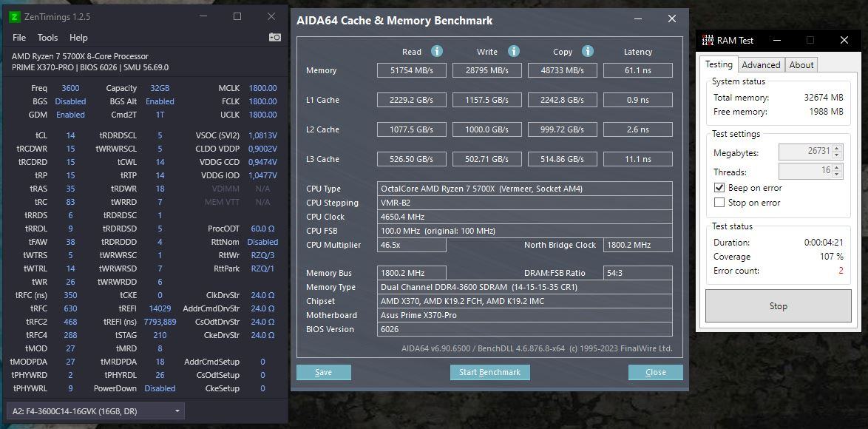Screen dimensions: 868x429
Task: Click the VSOC (SVI2) 1,0813V value
Action: coord(263,135)
